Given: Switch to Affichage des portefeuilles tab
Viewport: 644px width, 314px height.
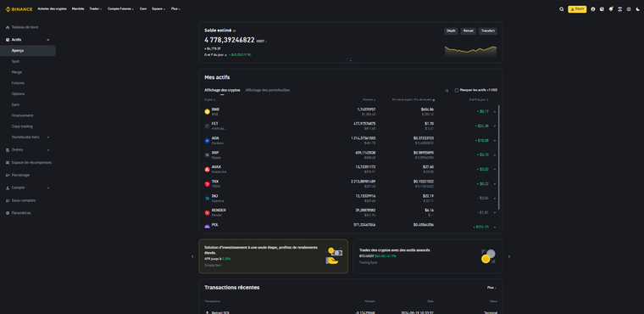Looking at the screenshot, I should [x=268, y=90].
